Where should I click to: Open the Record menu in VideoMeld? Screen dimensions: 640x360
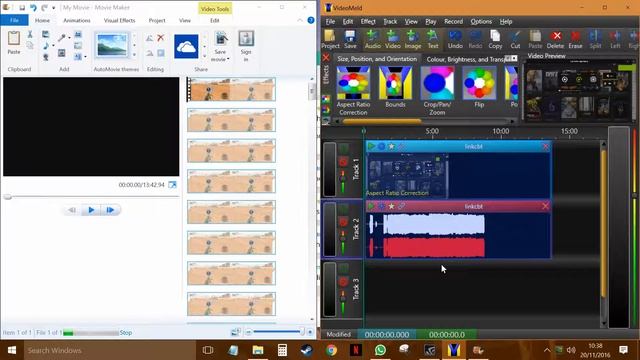tap(453, 21)
